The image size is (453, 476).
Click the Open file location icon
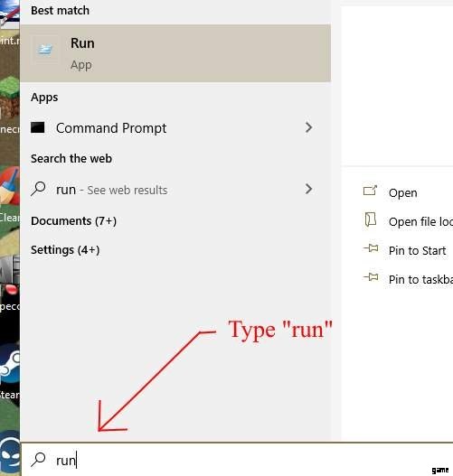point(370,219)
